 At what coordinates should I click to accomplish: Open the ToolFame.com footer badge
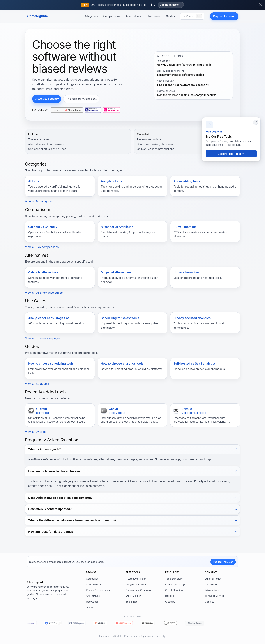124,623
